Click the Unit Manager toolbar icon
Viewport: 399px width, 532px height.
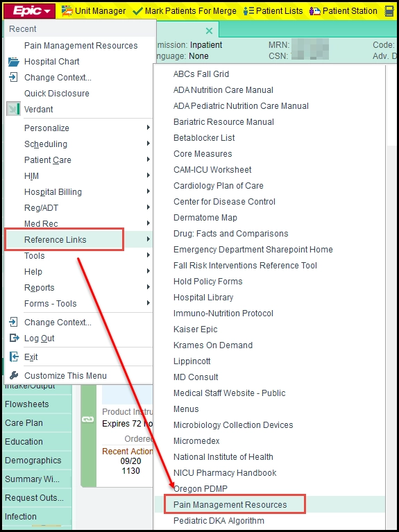click(67, 11)
